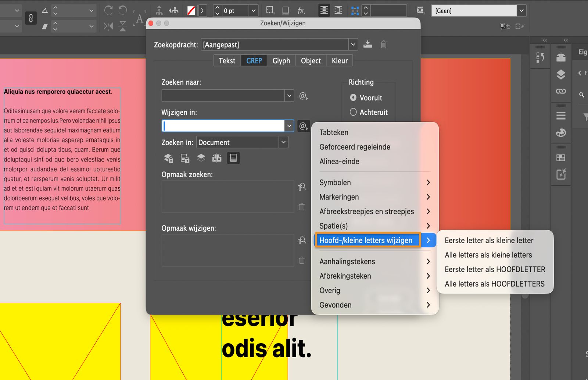Toggle include locked stories search option
This screenshot has height=380, width=588.
185,158
